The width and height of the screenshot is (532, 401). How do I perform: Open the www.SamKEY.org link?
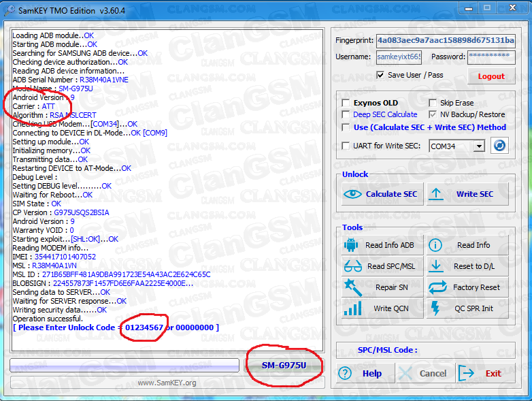(167, 383)
